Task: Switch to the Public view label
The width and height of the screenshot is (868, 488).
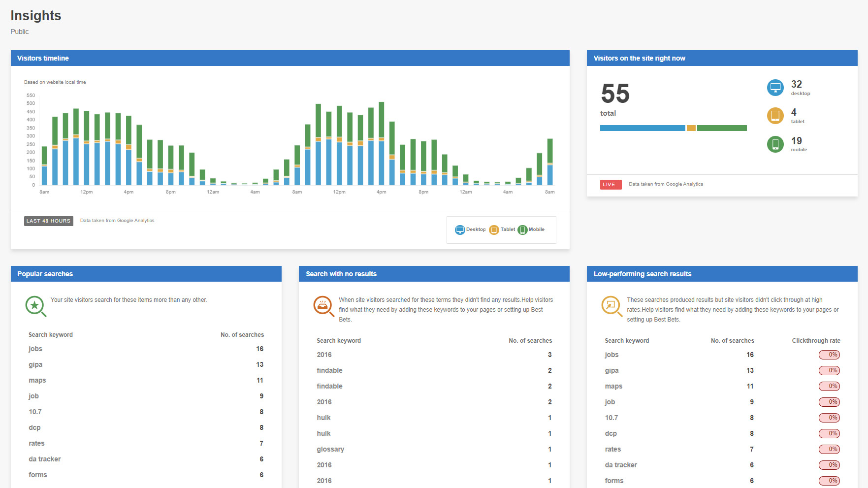Action: (x=19, y=31)
